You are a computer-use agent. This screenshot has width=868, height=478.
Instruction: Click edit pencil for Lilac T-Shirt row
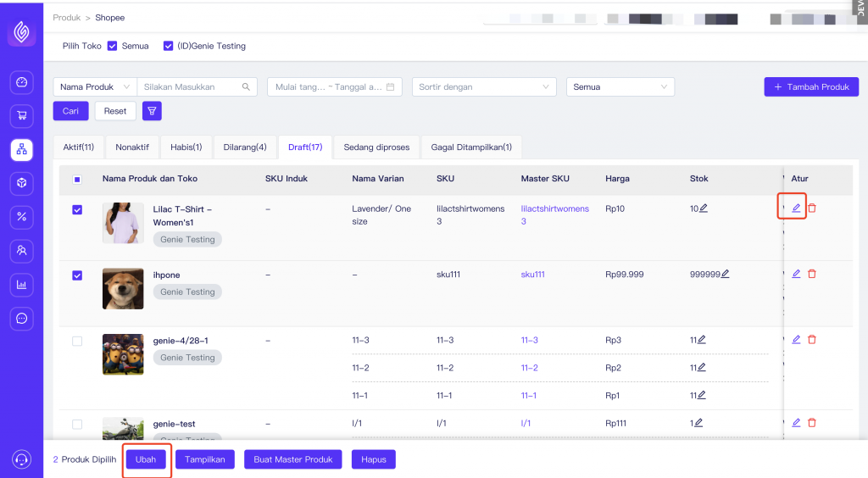tap(796, 208)
